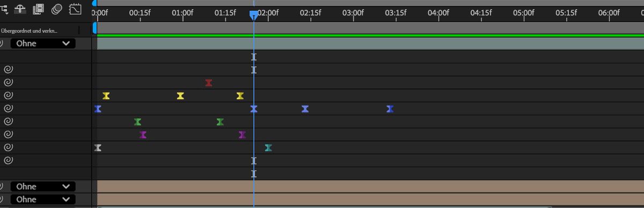Click the ruler at 03:00f
Viewport: 644px width, 208px height.
click(353, 12)
